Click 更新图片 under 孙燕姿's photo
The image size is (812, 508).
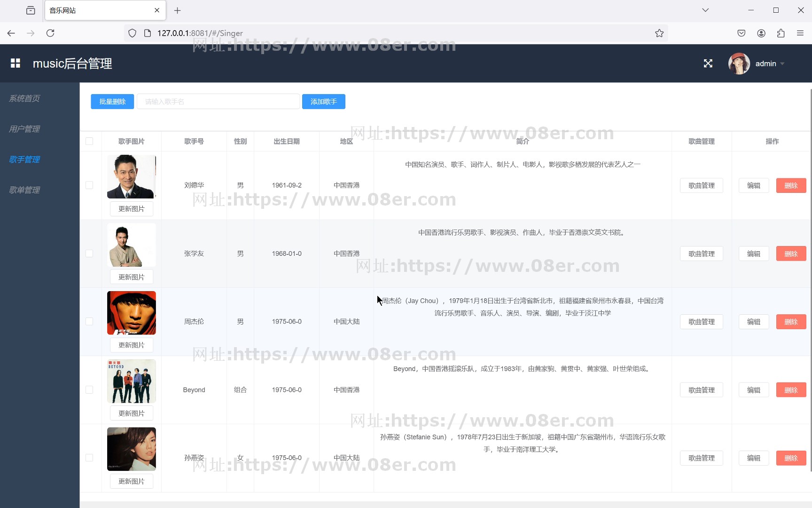tap(132, 481)
